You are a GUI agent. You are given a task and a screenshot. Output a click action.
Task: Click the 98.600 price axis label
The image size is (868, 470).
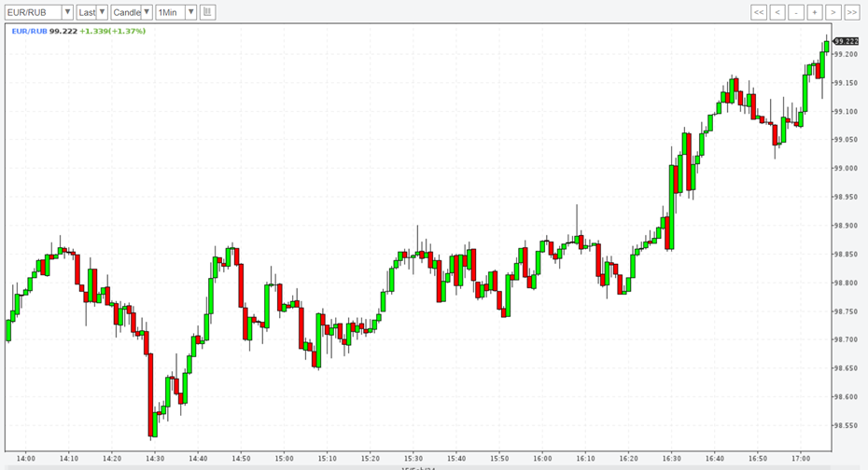coord(846,397)
